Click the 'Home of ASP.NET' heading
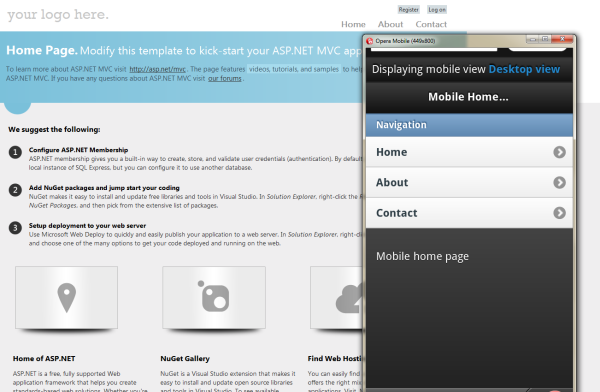 coord(44,359)
